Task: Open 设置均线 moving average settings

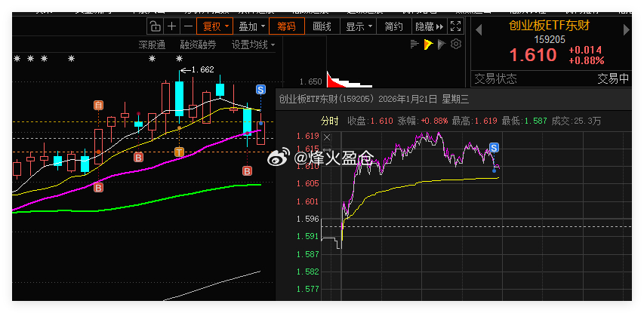Action: coord(254,44)
